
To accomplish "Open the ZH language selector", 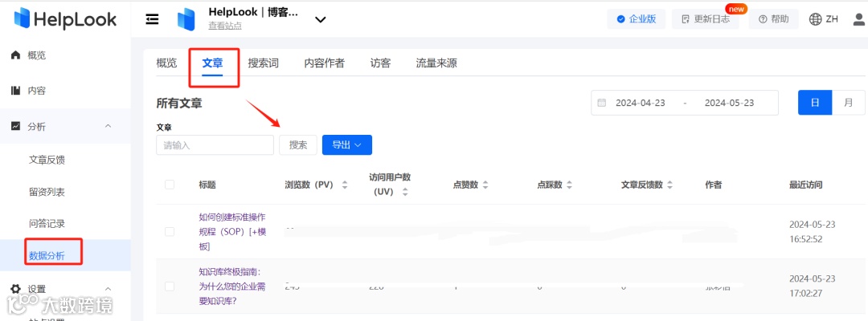I will (x=823, y=19).
